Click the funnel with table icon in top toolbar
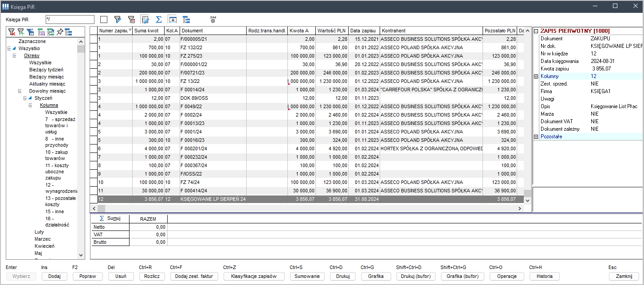This screenshot has width=644, height=285. 131,20
